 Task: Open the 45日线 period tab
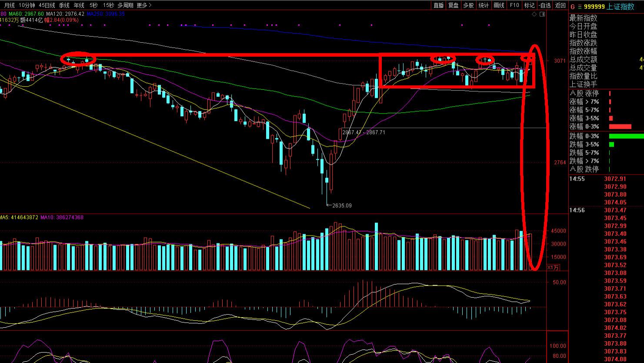click(x=47, y=5)
